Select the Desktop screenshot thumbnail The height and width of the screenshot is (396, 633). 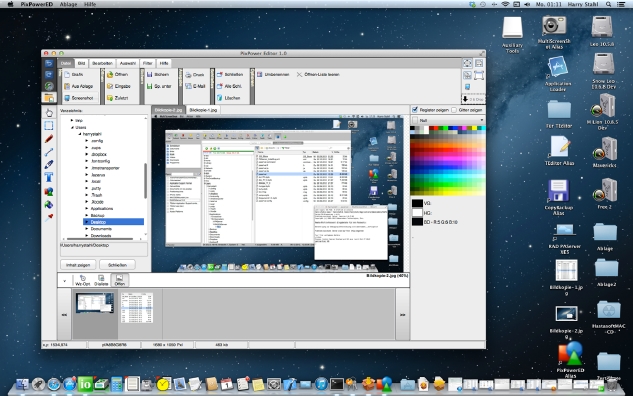95,303
